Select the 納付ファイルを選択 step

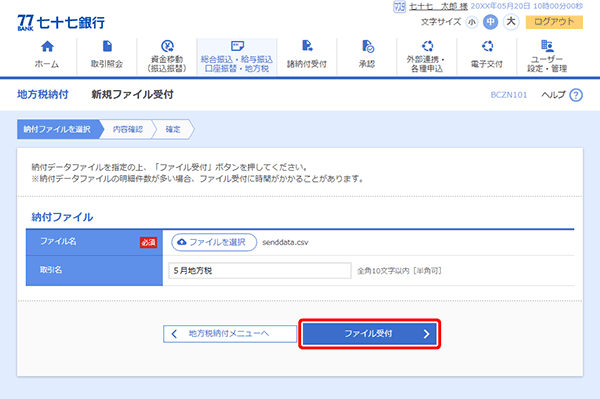coord(57,129)
